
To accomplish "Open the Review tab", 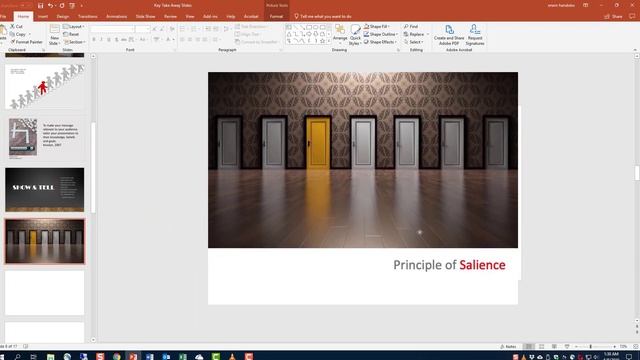I will point(170,16).
